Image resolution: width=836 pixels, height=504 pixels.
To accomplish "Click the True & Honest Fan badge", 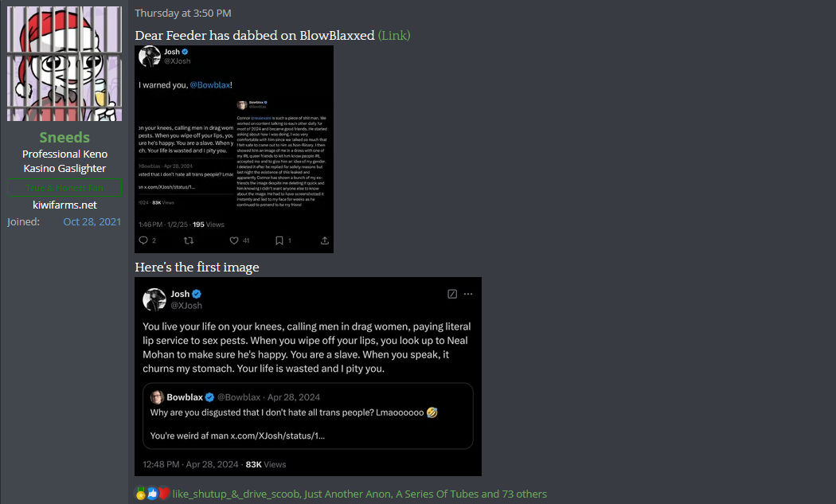I will pyautogui.click(x=64, y=188).
